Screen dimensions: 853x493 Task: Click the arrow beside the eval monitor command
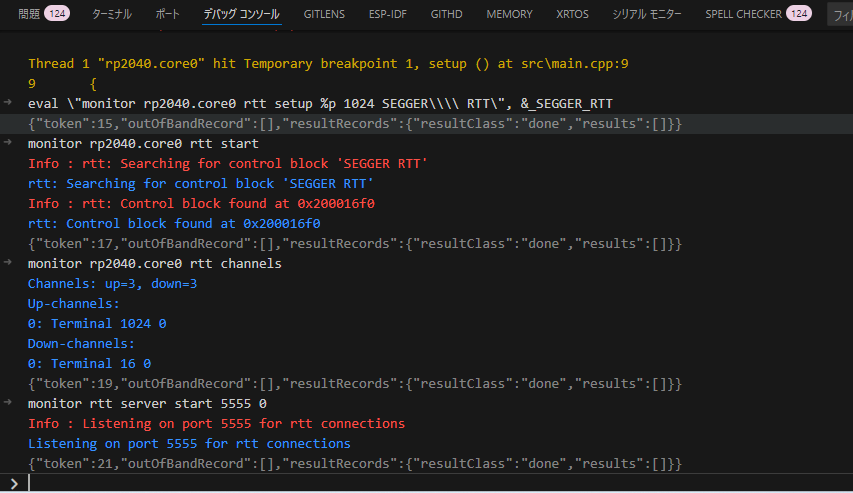(8, 102)
